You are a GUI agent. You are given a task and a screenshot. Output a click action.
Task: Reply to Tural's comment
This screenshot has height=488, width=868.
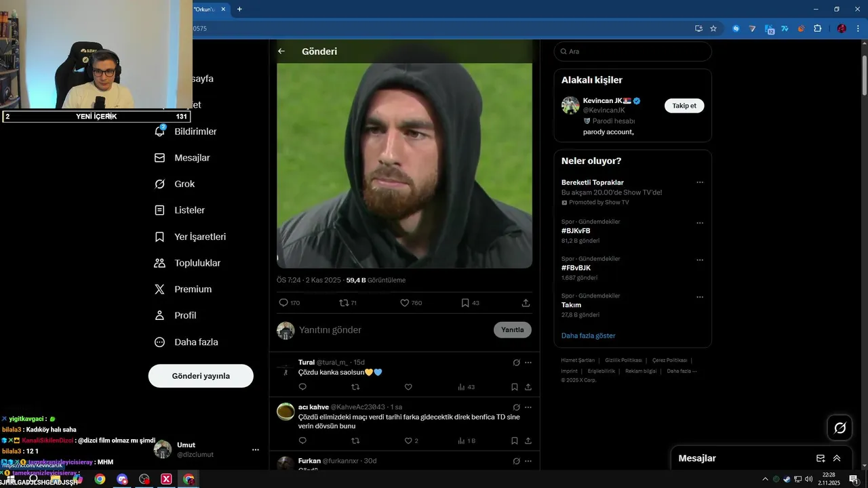302,387
